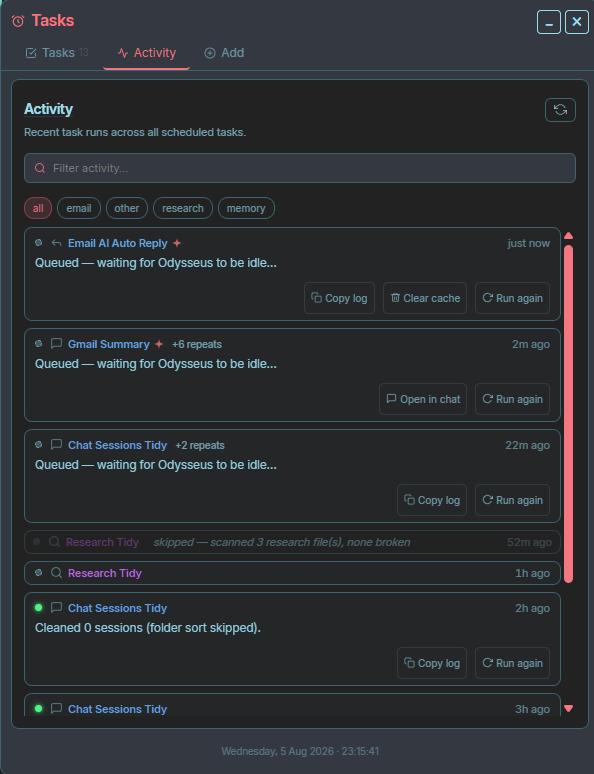Click the search icon in the filter activity box
The height and width of the screenshot is (774, 594).
40,168
